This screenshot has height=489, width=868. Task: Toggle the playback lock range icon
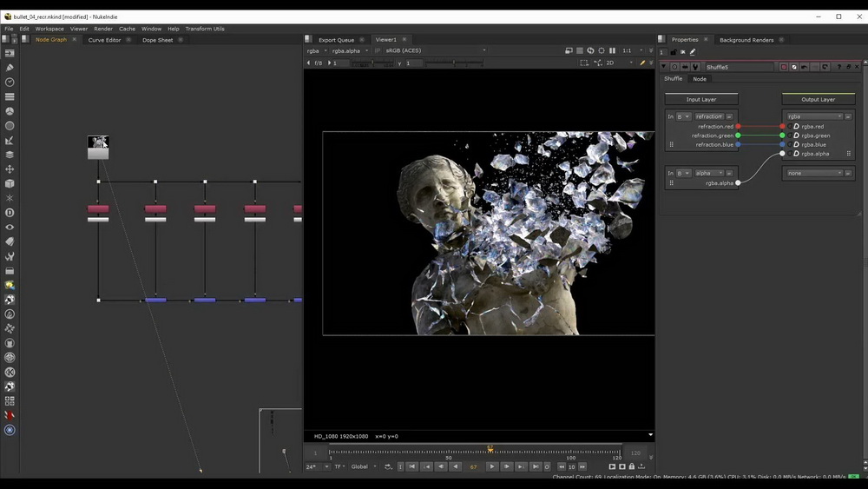click(632, 466)
